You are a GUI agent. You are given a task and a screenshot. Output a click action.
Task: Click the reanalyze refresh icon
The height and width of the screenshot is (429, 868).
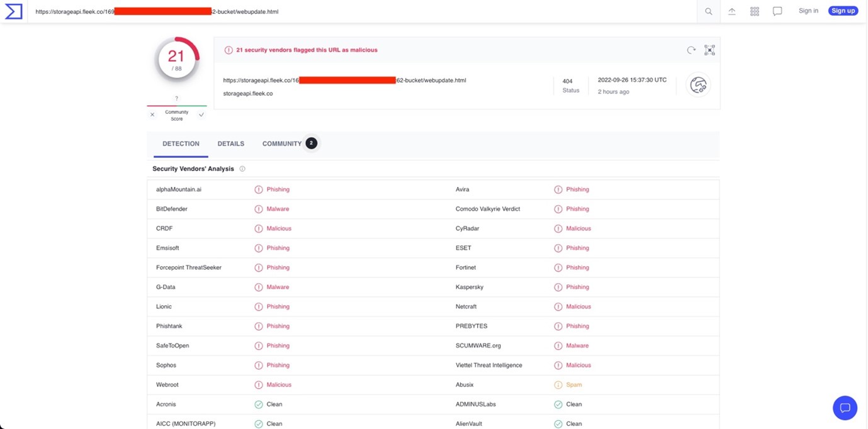[691, 50]
